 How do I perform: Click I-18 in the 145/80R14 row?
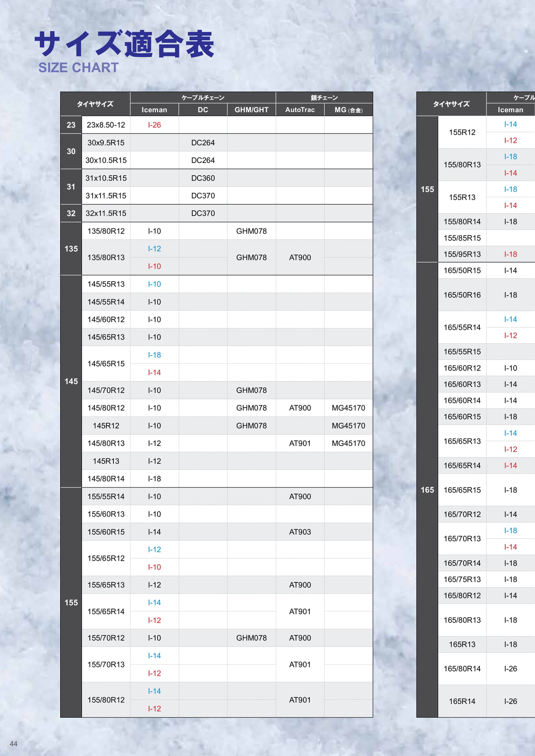(x=154, y=479)
